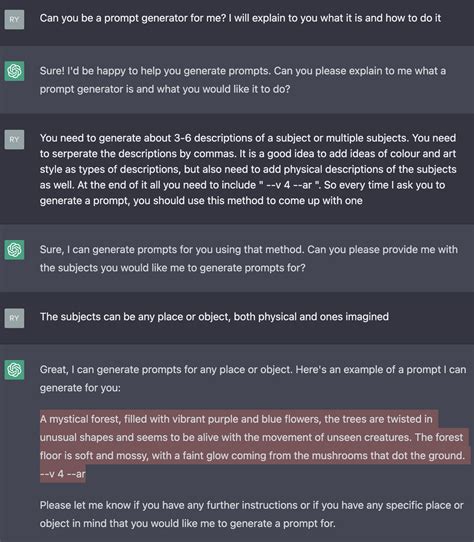This screenshot has height=542, width=474.
Task: Click the line 'generate a prompt, you should use this method'
Action: point(201,200)
